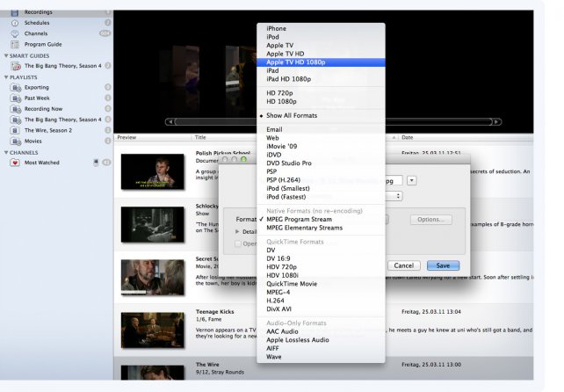Click the left arrow of cover flow scrollbar
The image size is (564, 392).
click(x=170, y=121)
